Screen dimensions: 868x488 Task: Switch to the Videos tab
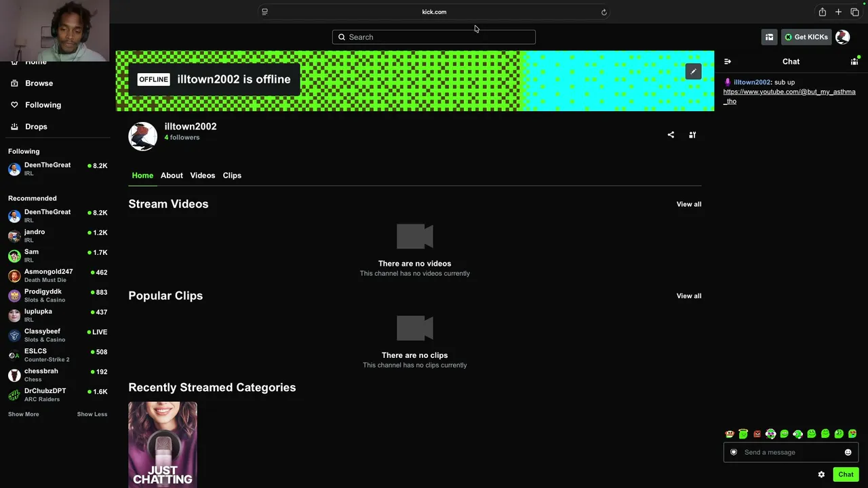(203, 176)
